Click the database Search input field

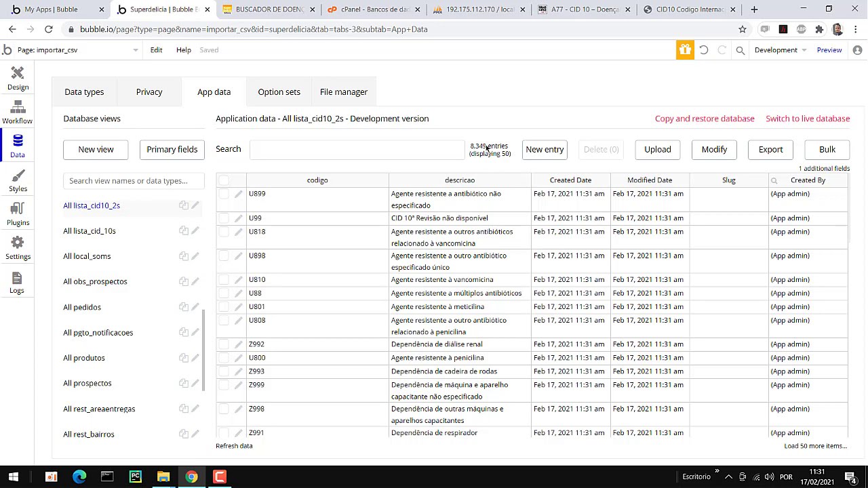357,150
